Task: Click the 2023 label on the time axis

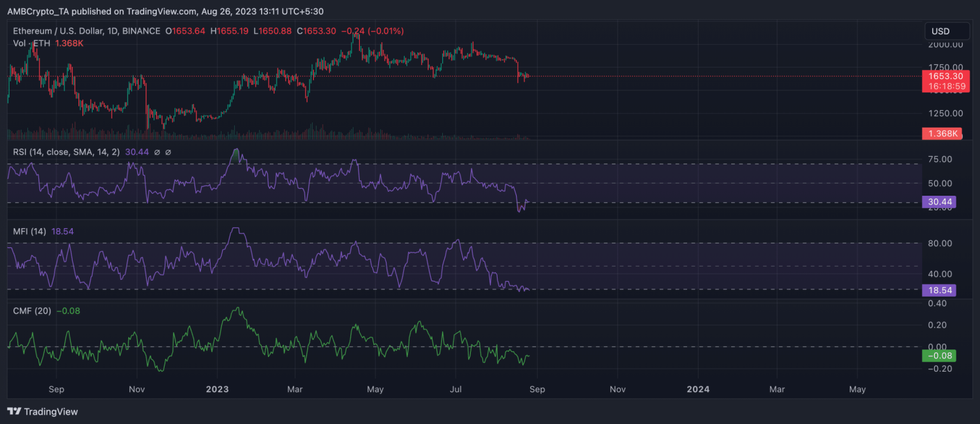Action: tap(217, 389)
